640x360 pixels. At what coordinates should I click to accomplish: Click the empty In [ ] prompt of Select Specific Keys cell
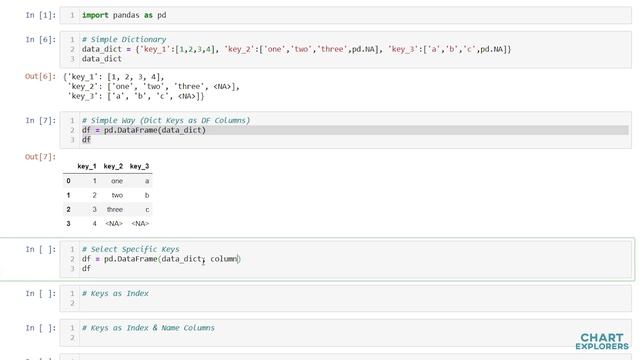coord(41,249)
